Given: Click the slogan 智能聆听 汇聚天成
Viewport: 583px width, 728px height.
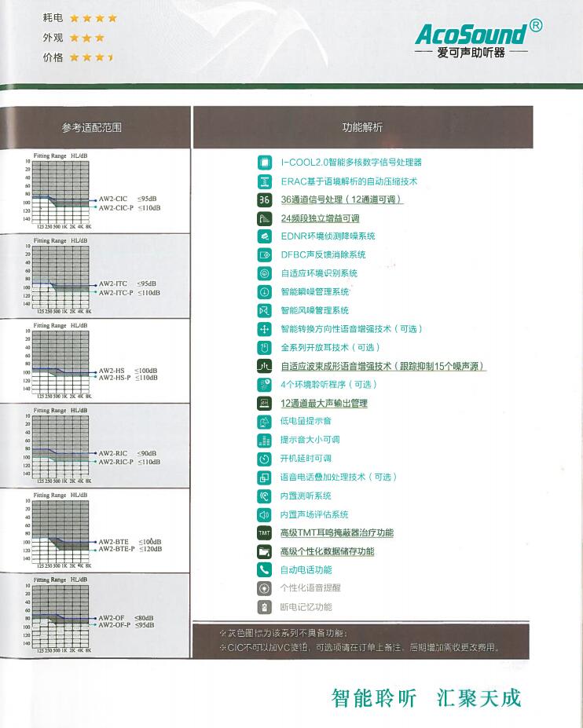Looking at the screenshot, I should [427, 698].
